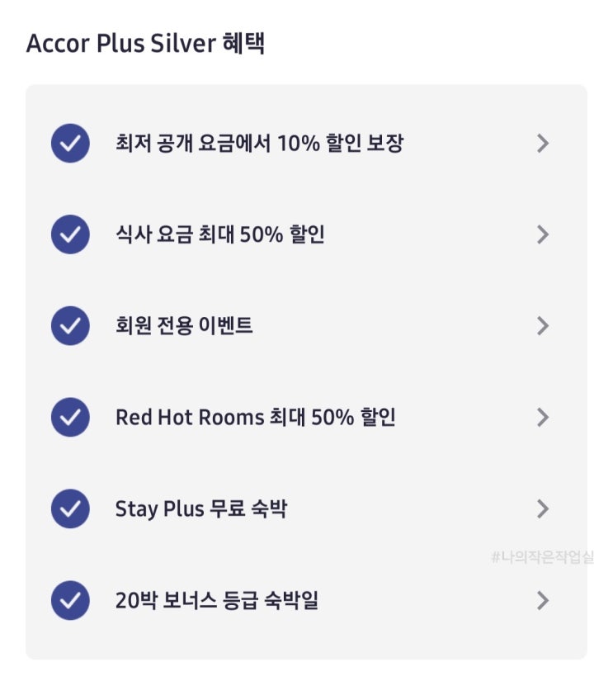
Task: Open the 회원 전용 이벤트 benefit text
Action: pyautogui.click(x=184, y=326)
